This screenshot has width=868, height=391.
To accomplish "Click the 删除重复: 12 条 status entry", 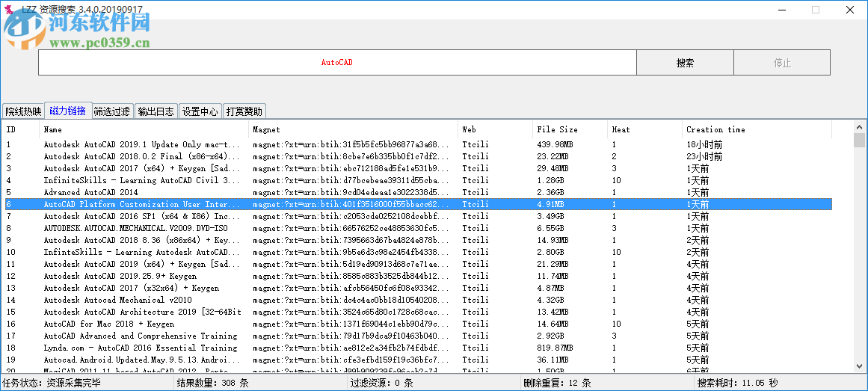I will [x=558, y=383].
